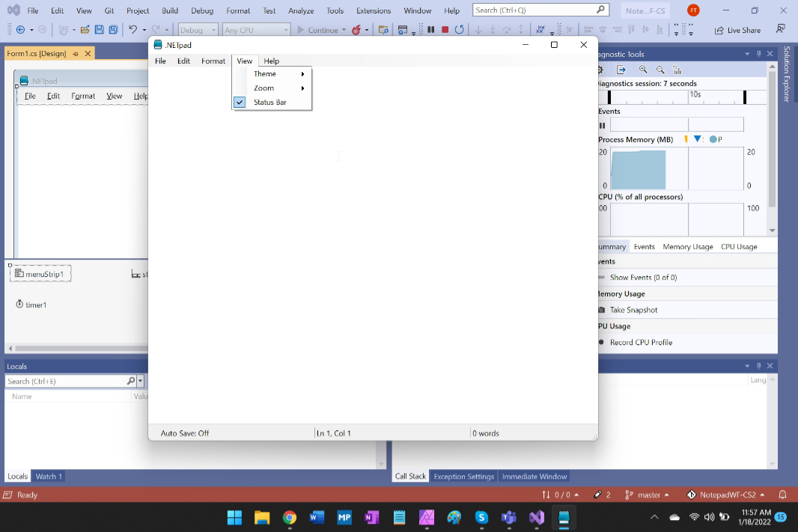798x532 pixels.
Task: Click the Zoom In icon in Diagnostic Tools
Action: [643, 70]
